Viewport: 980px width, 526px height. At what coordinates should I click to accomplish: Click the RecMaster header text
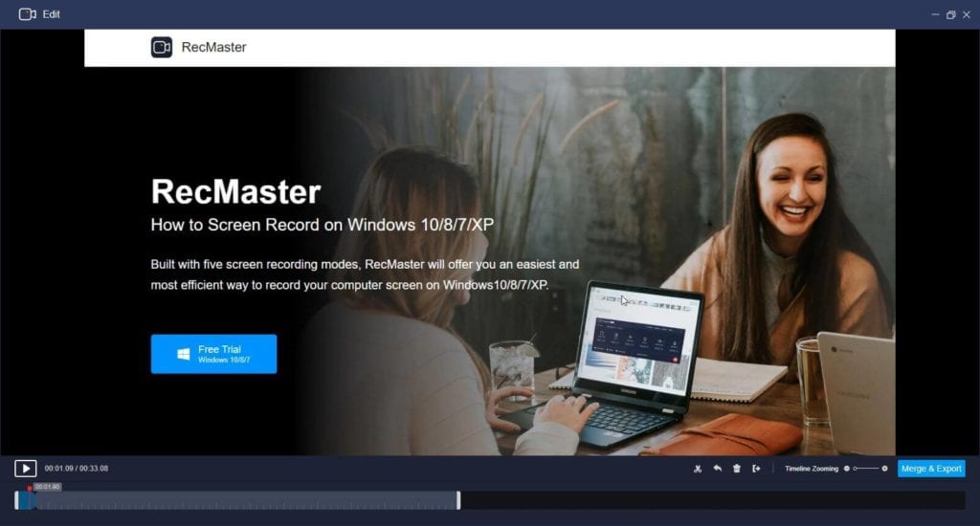coord(213,47)
